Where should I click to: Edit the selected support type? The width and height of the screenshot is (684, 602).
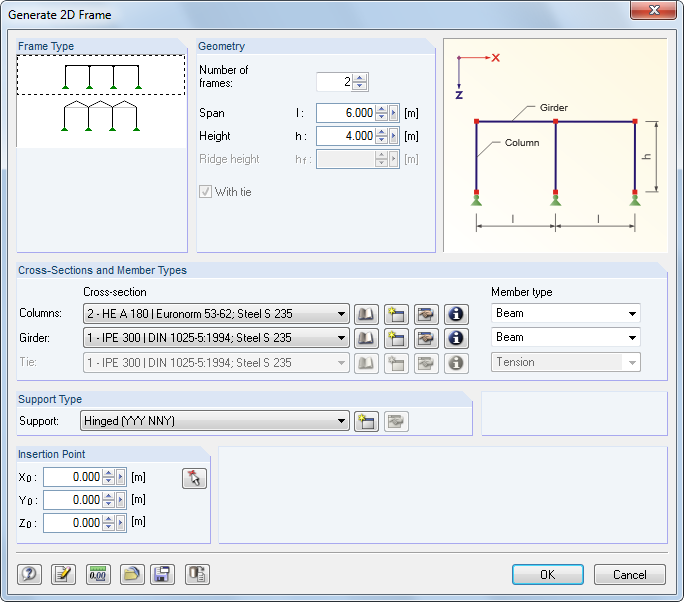tap(396, 421)
